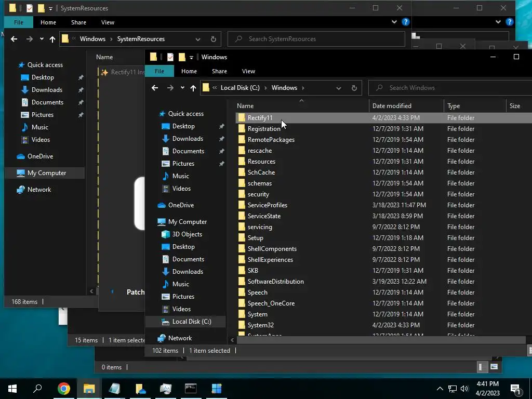
Task: Expand address history dropdown in Windows window
Action: tap(339, 88)
